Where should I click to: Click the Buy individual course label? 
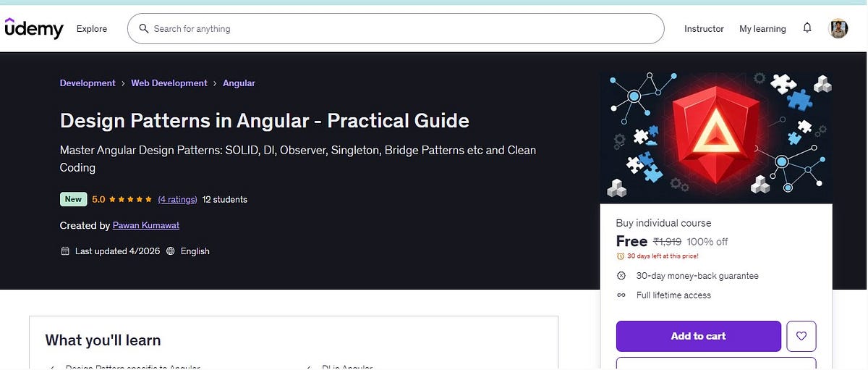tap(663, 223)
